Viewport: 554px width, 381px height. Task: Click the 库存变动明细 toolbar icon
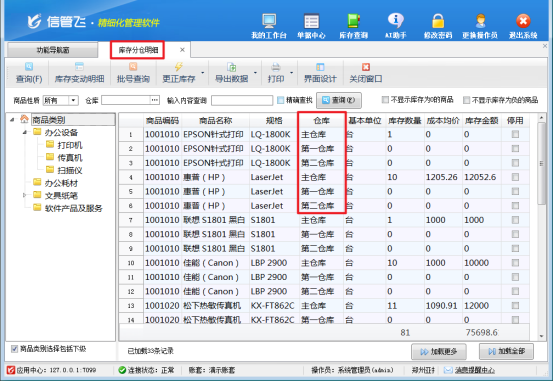tap(79, 67)
